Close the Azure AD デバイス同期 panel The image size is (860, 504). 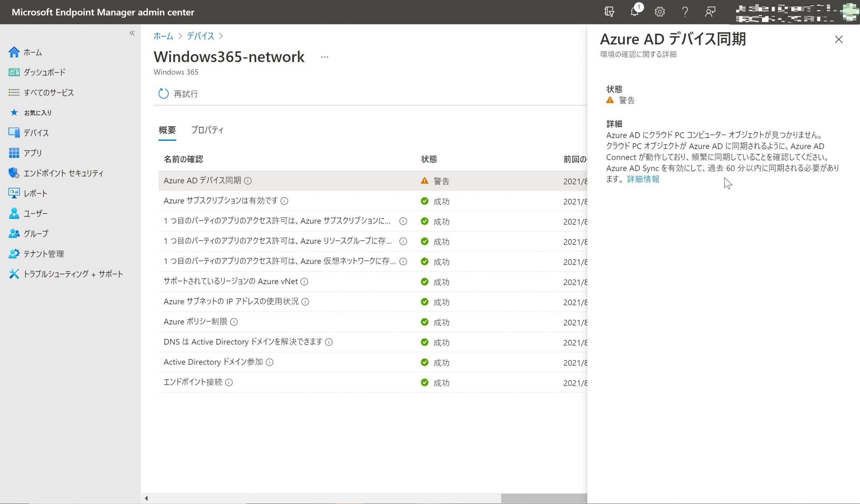(x=838, y=40)
